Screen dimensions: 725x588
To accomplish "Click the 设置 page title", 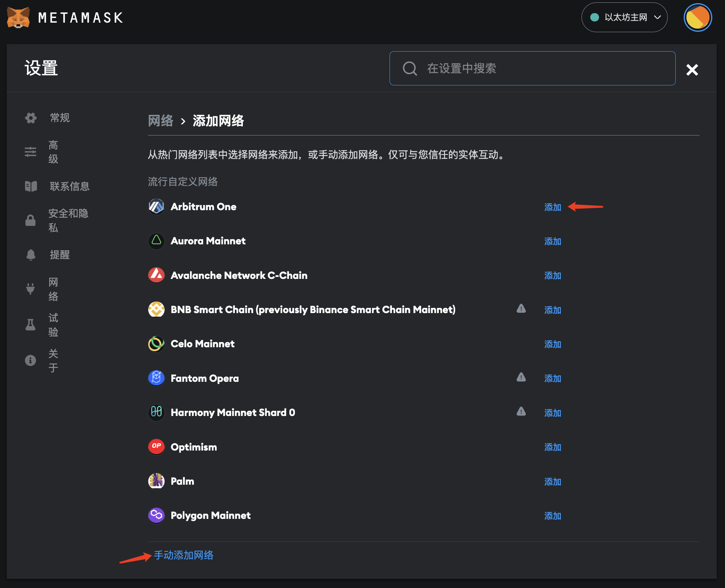I will [41, 68].
